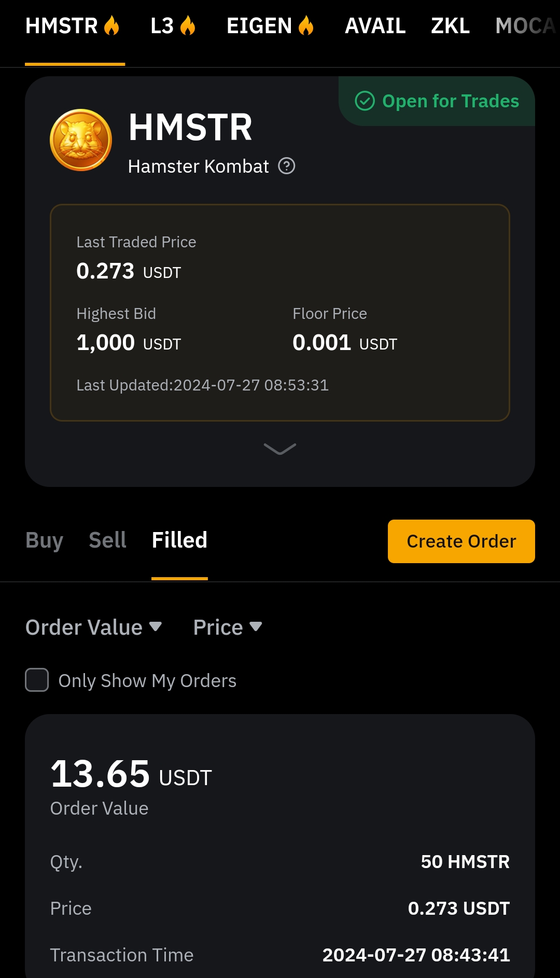Click the flame icon beside EIGEN
The height and width of the screenshot is (978, 560).
coord(306,25)
